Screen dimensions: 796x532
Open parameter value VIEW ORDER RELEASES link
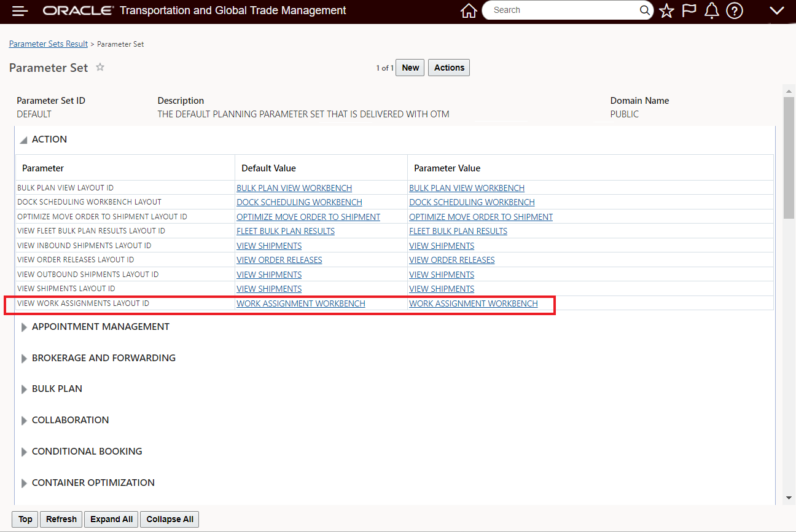452,260
